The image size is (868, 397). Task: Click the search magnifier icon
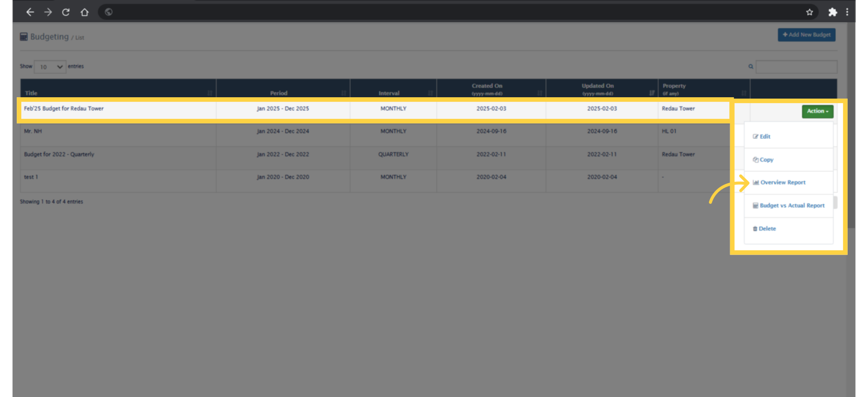(751, 67)
